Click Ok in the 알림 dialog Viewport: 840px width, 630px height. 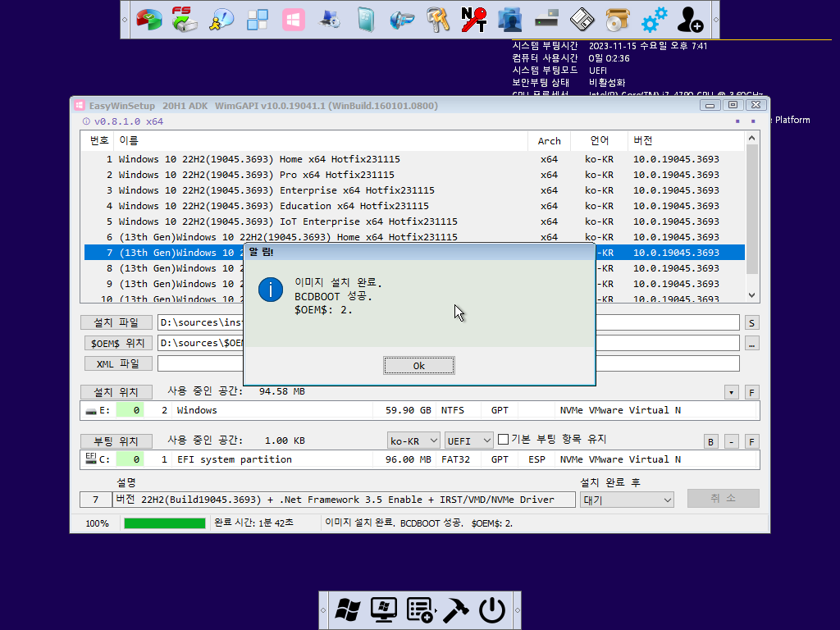[x=419, y=365]
